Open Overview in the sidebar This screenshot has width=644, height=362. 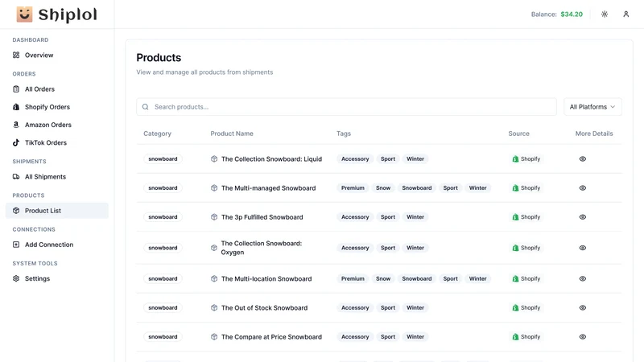click(x=57, y=55)
